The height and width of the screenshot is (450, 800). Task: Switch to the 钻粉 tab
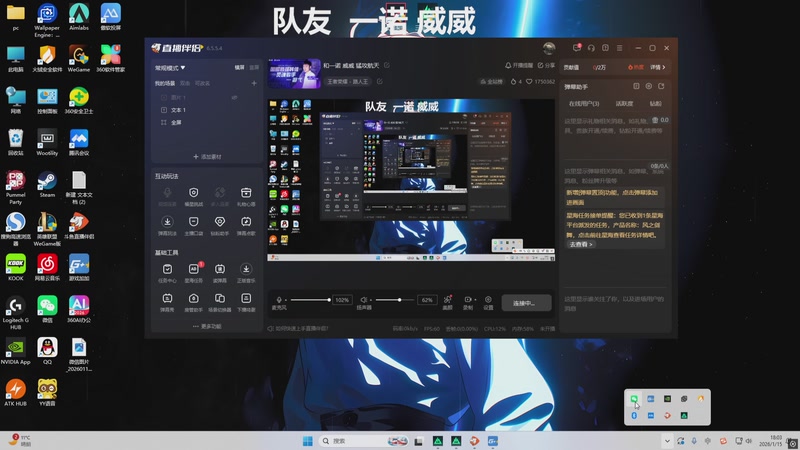point(656,104)
